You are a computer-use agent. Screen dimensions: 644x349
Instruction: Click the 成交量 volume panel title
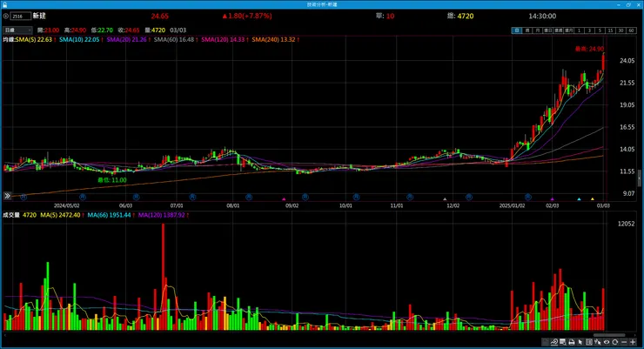[x=11, y=215]
